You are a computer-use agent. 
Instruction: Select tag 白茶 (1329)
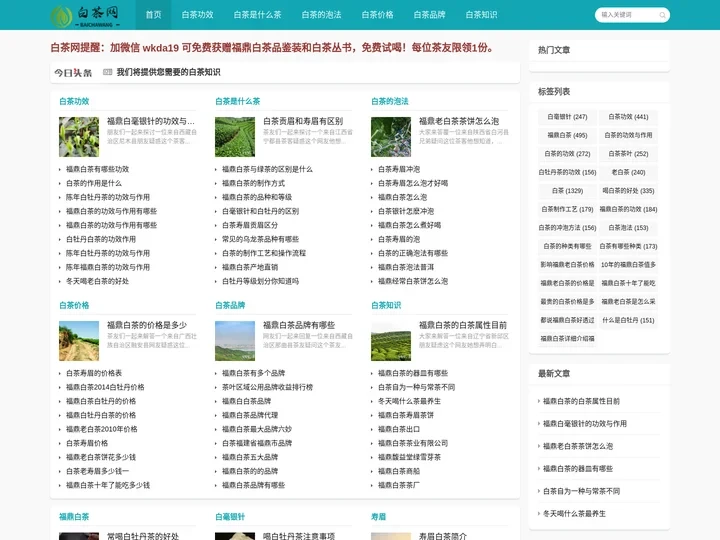click(x=567, y=191)
